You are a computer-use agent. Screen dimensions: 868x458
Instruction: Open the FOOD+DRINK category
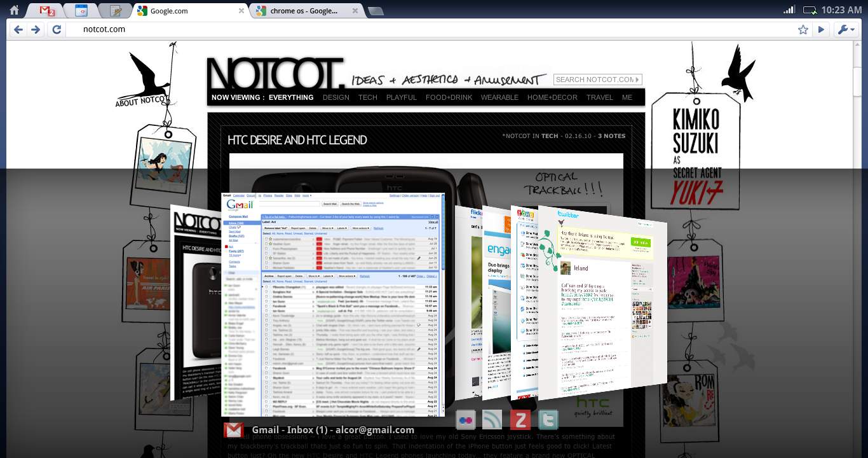click(449, 97)
